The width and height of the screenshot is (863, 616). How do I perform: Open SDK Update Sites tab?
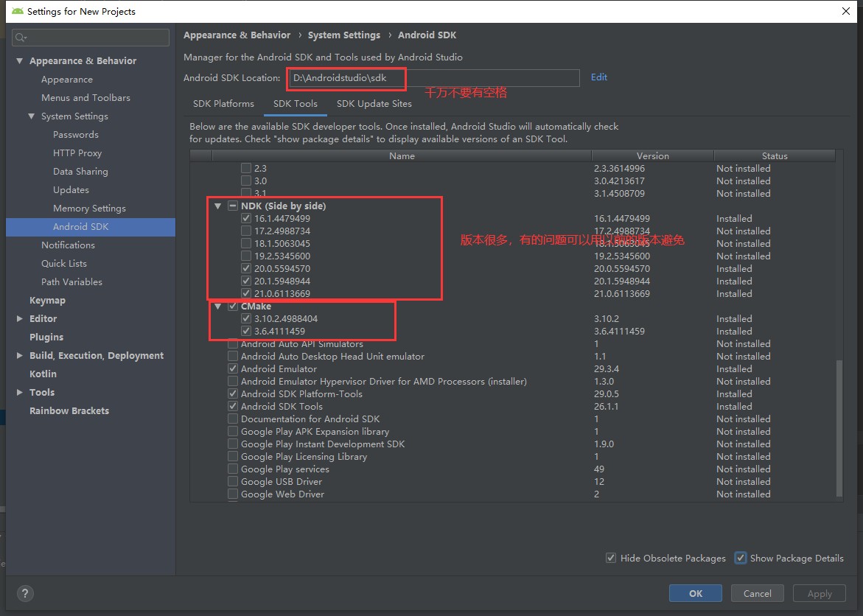pyautogui.click(x=374, y=103)
